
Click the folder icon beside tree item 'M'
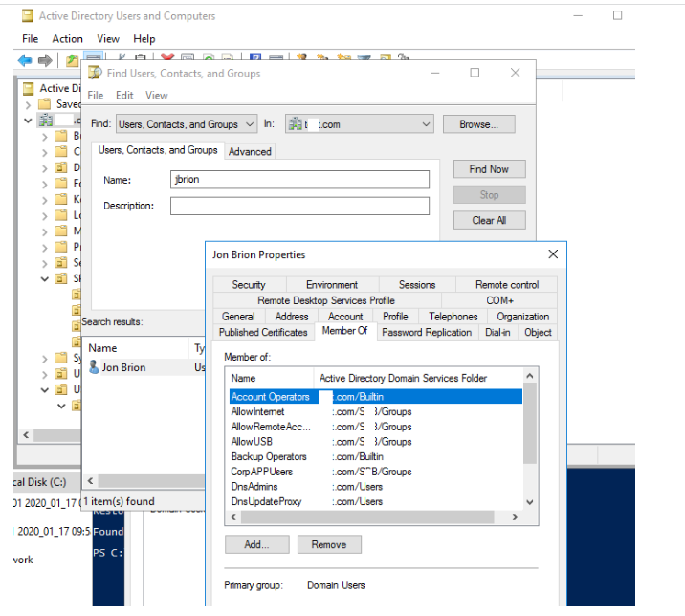[x=61, y=231]
